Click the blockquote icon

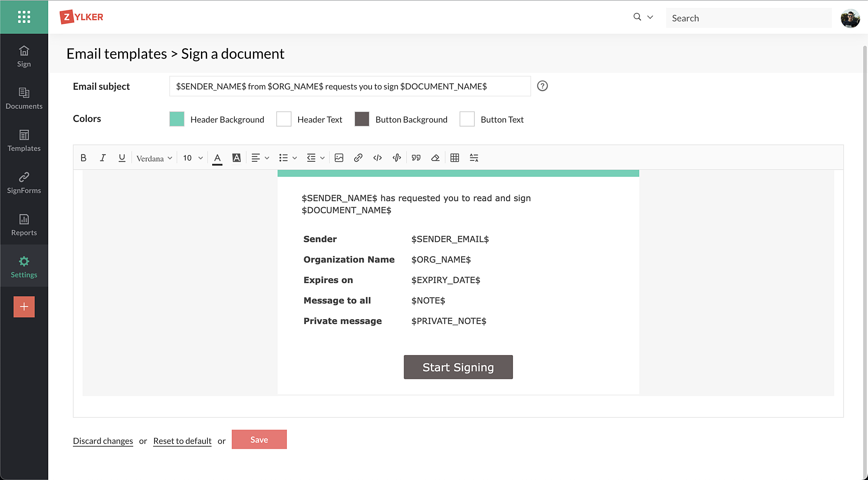point(416,158)
